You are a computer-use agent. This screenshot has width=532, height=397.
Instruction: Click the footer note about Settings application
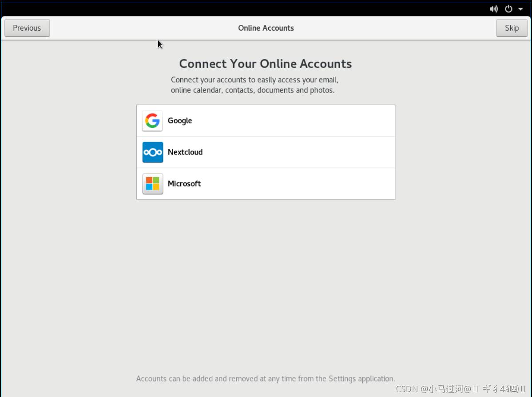coord(266,379)
